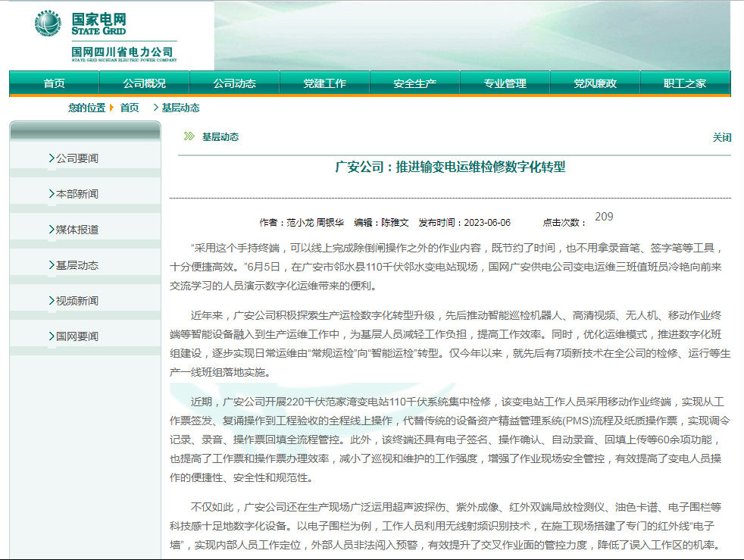This screenshot has width=744, height=560.
Task: Open the 安全生产 navigation tab
Action: click(414, 83)
